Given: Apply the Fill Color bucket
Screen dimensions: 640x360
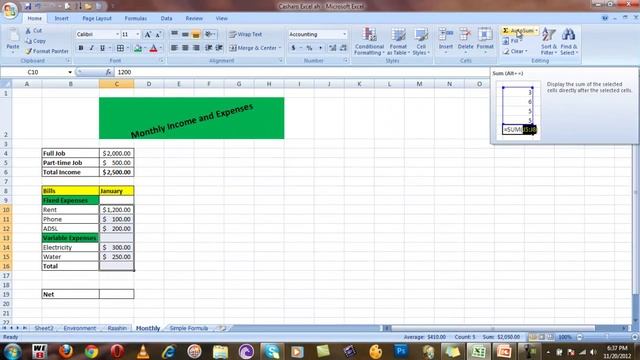Looking at the screenshot, I should 138,48.
